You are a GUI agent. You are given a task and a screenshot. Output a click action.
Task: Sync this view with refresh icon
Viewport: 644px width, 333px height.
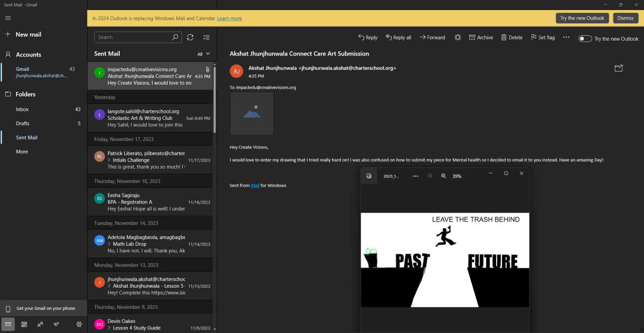click(x=190, y=37)
